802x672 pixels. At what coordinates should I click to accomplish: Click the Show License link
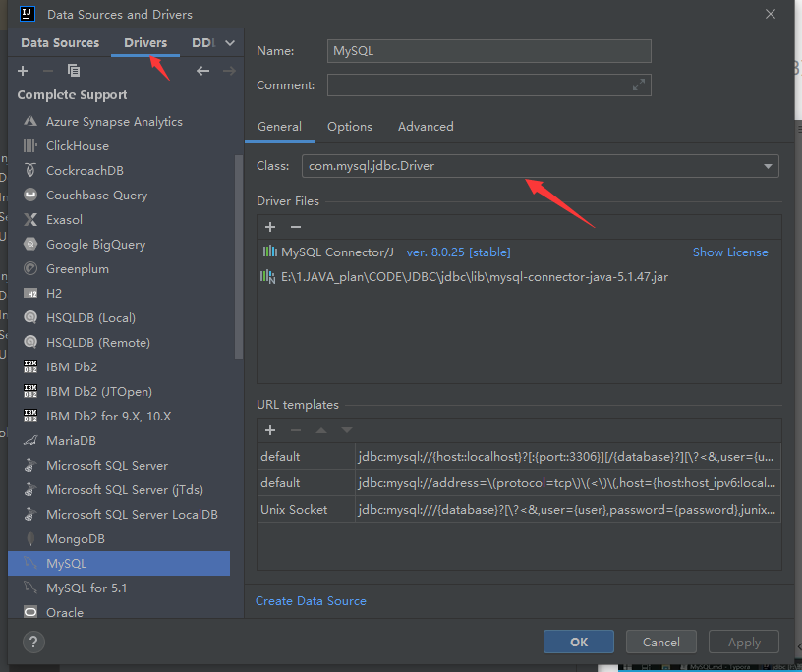coord(730,252)
